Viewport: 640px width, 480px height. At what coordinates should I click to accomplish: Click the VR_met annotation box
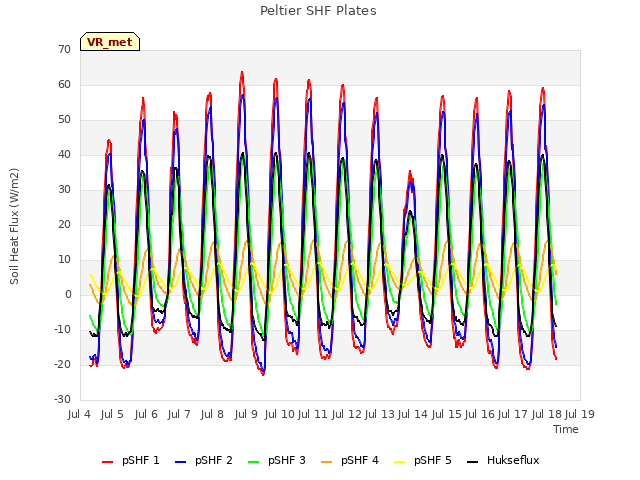[x=110, y=42]
